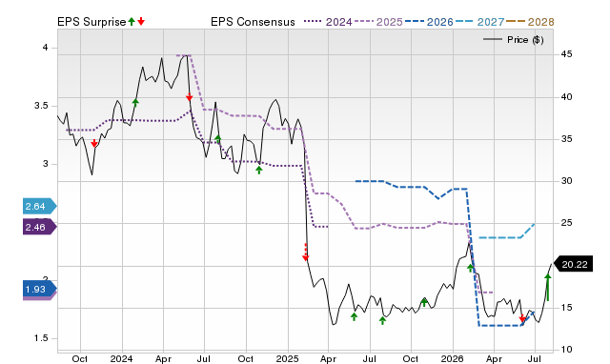Click the 1.93 dark-blue value tag
The height and width of the screenshot is (364, 610).
[39, 289]
